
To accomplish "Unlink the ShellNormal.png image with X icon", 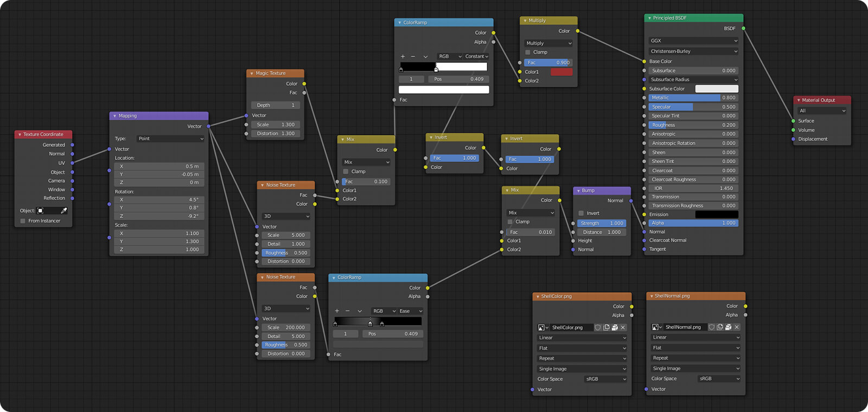I will point(737,327).
